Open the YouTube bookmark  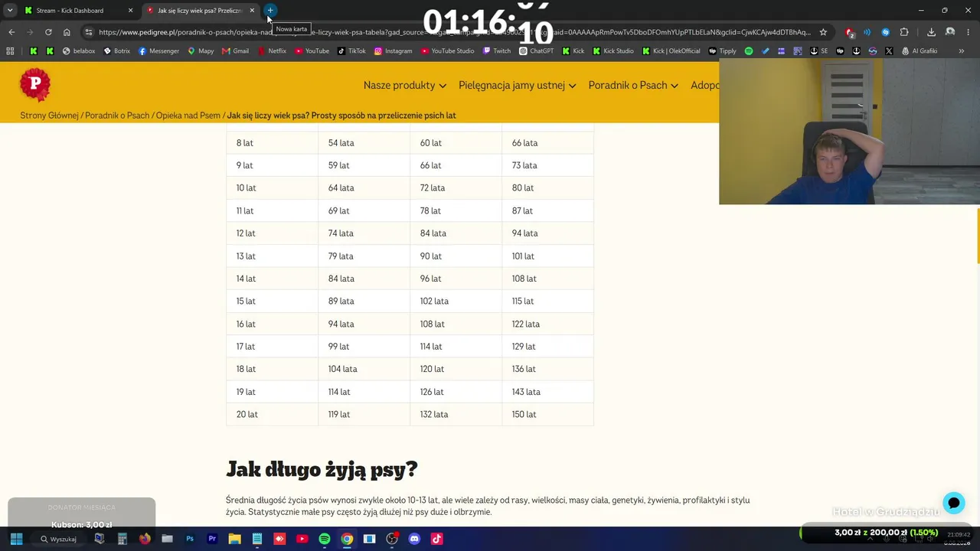click(x=312, y=51)
